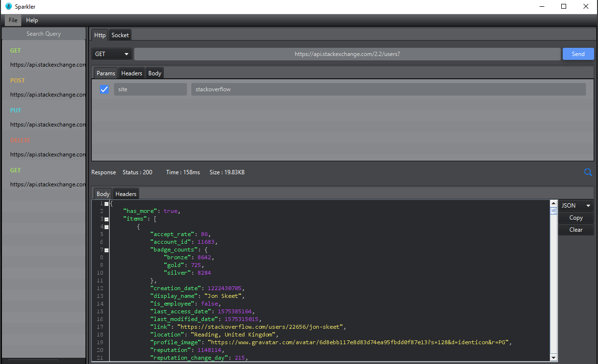Collapse the fold marker on line 1
598x364 pixels.
106,204
